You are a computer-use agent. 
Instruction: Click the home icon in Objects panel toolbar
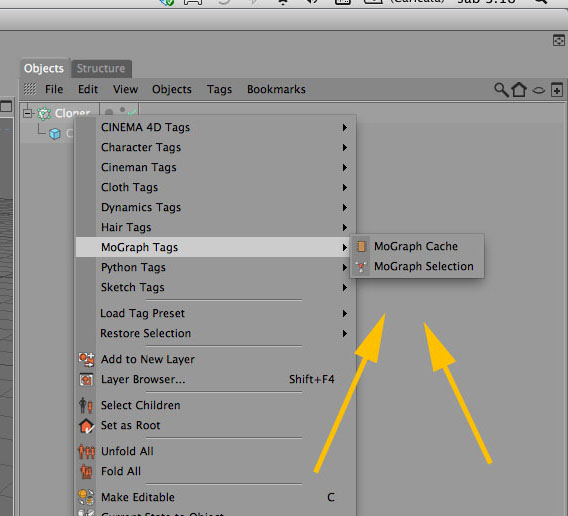pos(519,89)
